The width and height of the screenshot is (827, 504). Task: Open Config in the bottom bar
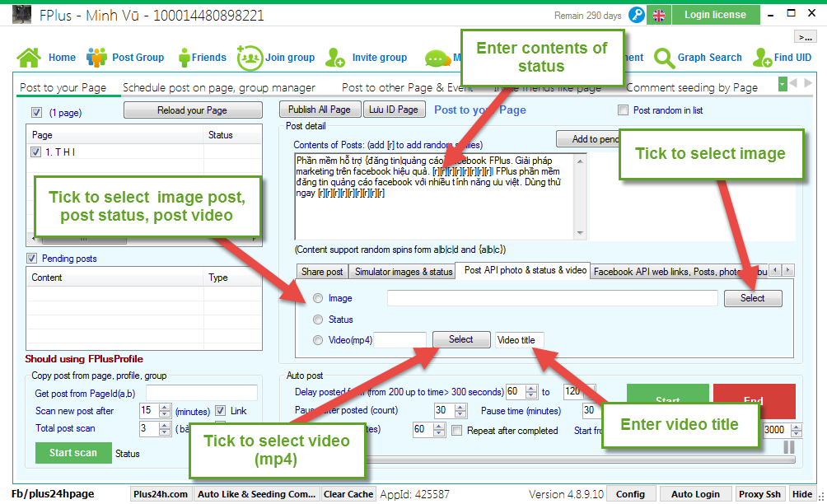point(630,494)
